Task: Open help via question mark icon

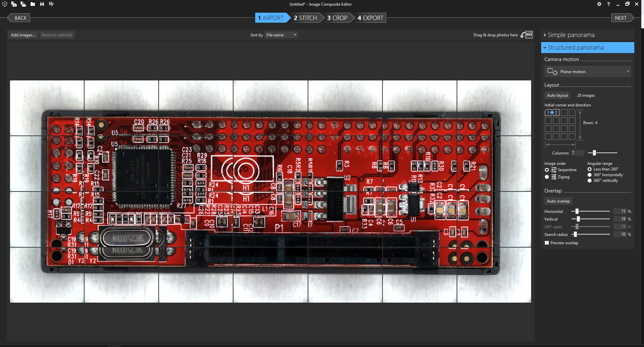Action: coord(609,4)
